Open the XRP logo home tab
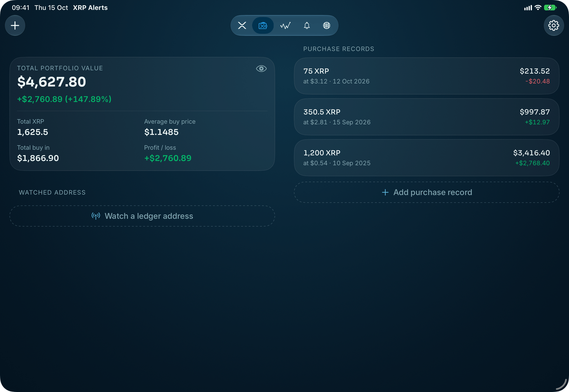 [242, 26]
